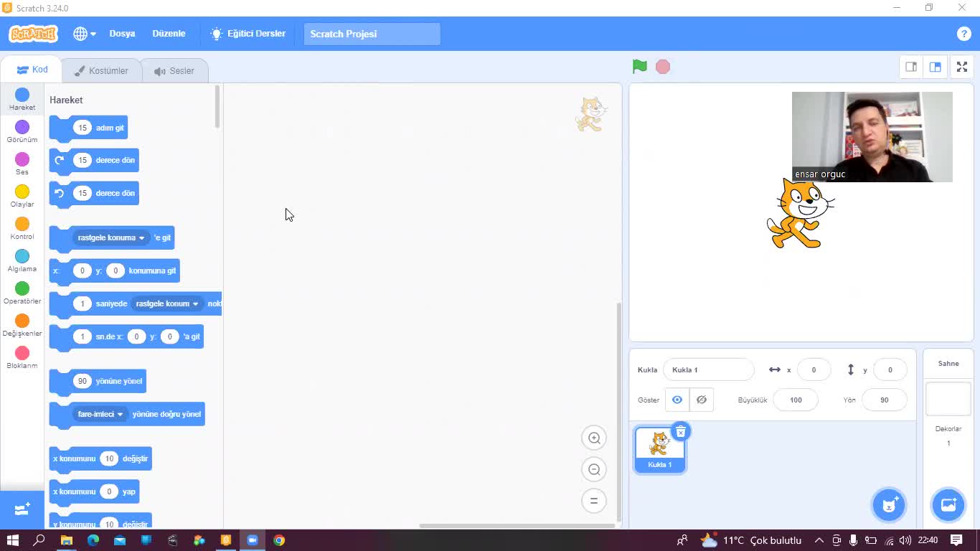Open Windows taskbar search
The height and width of the screenshot is (551, 980).
point(39,540)
